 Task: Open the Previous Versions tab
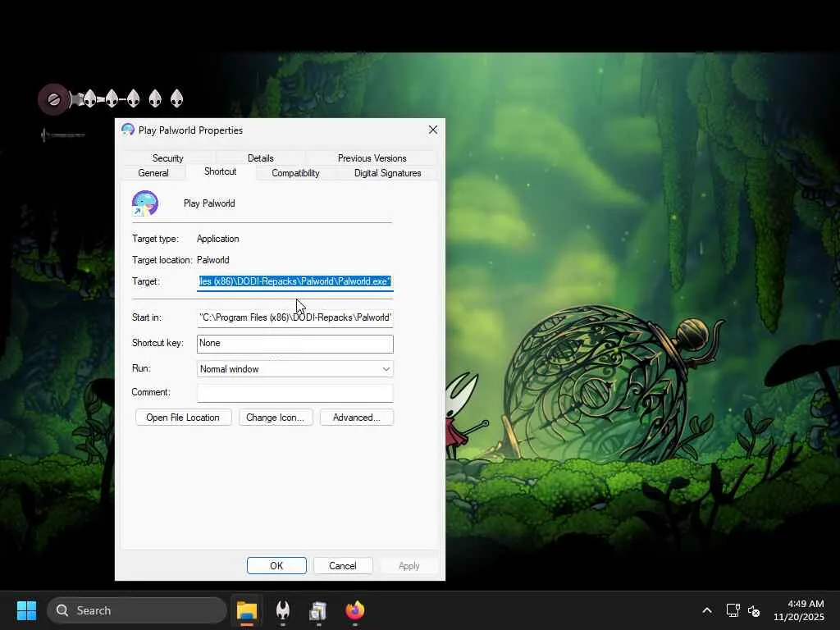(x=372, y=158)
